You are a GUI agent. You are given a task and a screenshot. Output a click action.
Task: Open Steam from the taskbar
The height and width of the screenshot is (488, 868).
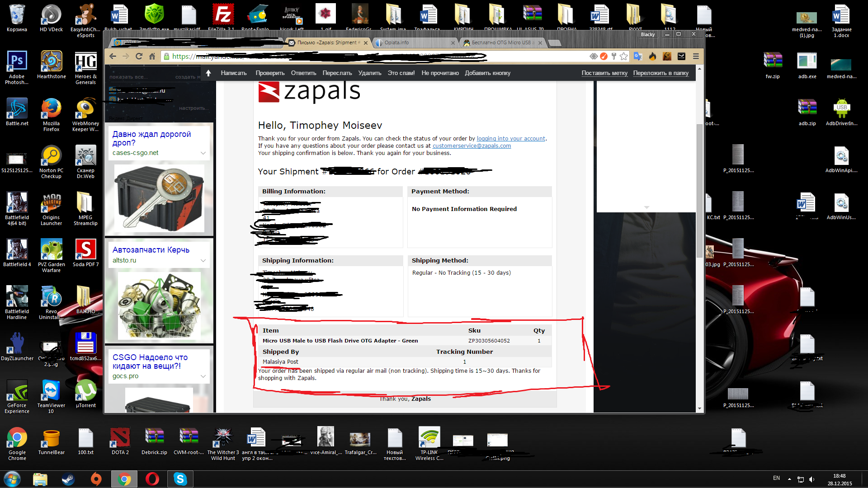[68, 479]
